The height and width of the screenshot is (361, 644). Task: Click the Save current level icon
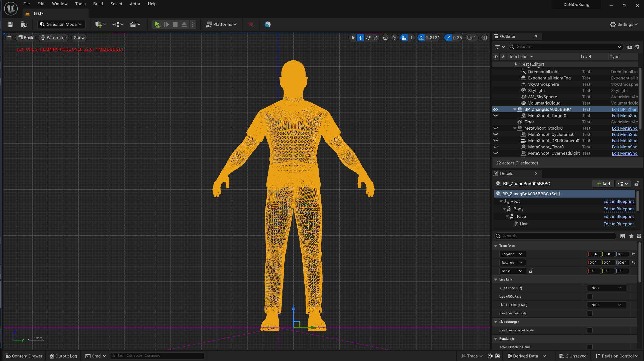pyautogui.click(x=10, y=24)
